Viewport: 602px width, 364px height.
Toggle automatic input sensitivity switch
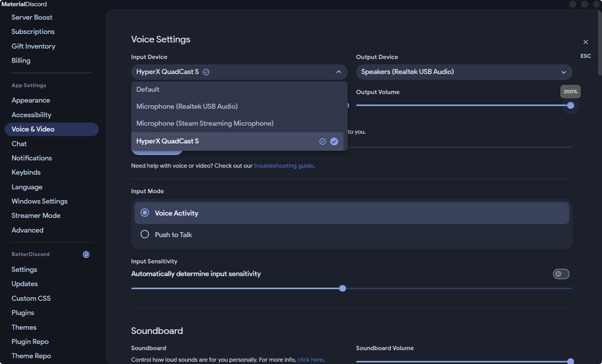point(561,274)
